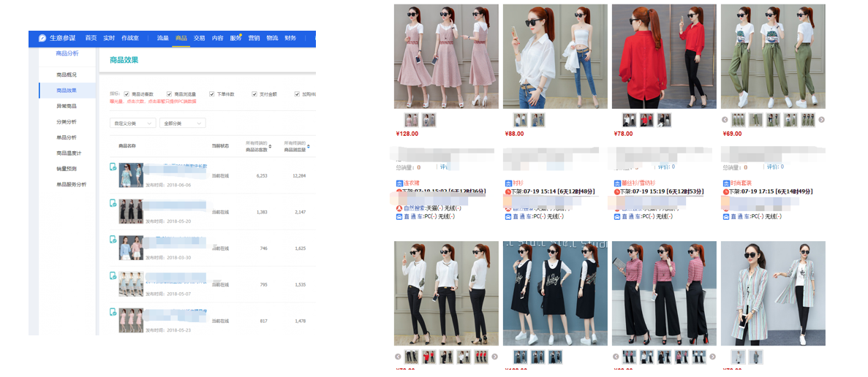Image resolution: width=868 pixels, height=377 pixels.
Task: Expand the 全部分类 dropdown
Action: [x=183, y=123]
